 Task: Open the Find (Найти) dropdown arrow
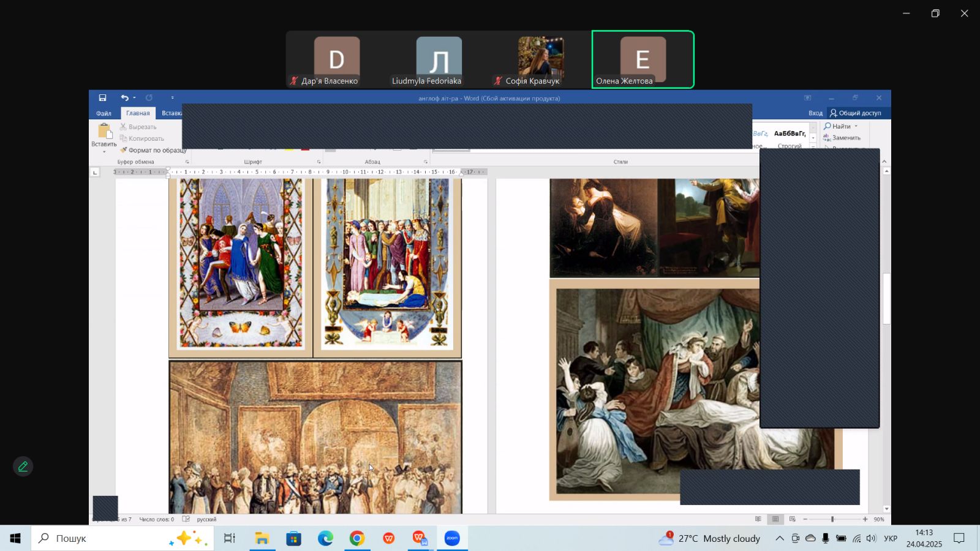tap(856, 126)
